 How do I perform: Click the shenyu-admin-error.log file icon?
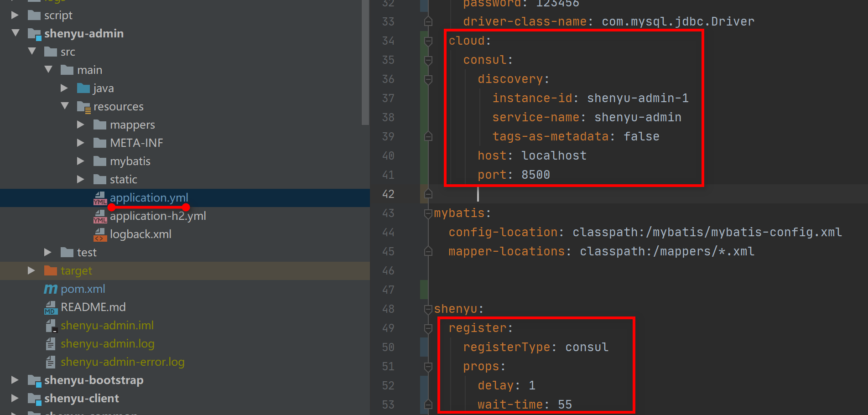pyautogui.click(x=51, y=362)
